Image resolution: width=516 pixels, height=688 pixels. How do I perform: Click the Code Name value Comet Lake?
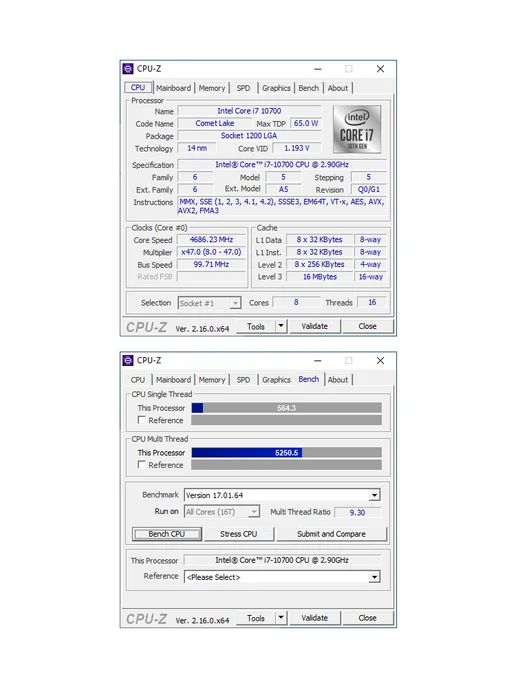point(215,123)
